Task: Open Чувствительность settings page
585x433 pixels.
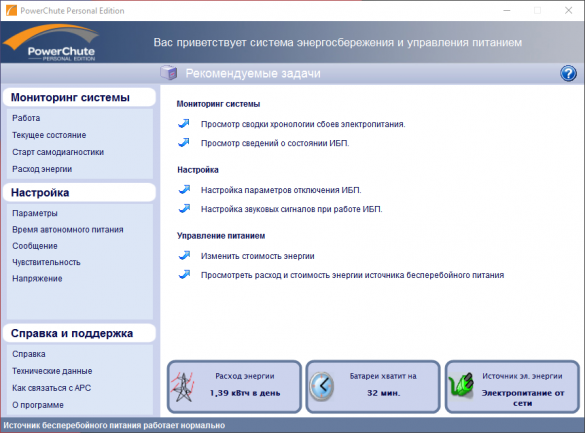Action: (x=46, y=262)
